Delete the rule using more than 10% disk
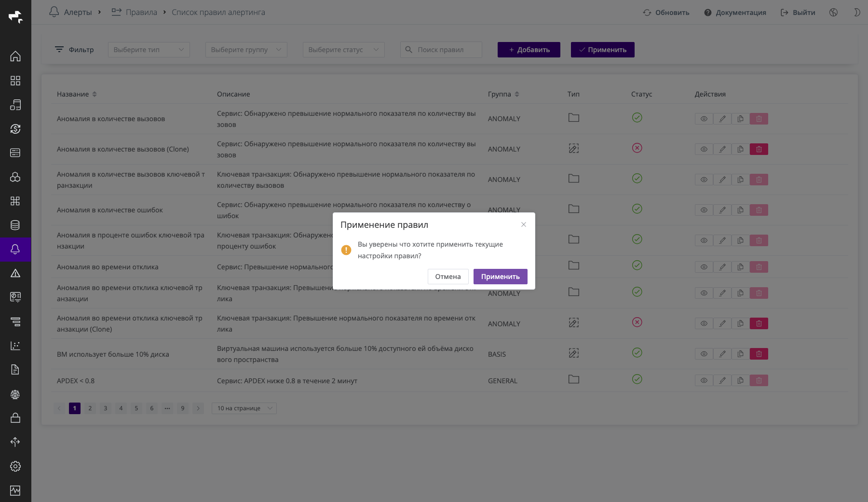The width and height of the screenshot is (868, 502). 759,354
